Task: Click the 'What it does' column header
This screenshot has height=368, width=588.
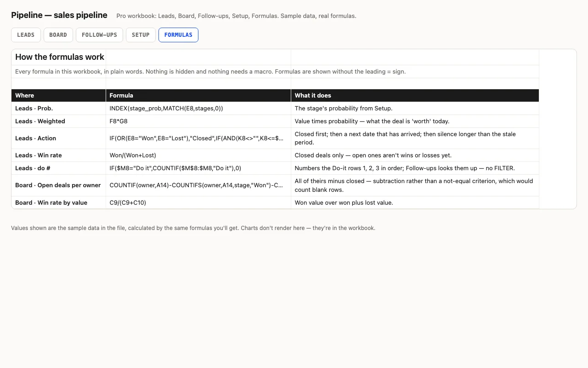Action: [x=415, y=95]
